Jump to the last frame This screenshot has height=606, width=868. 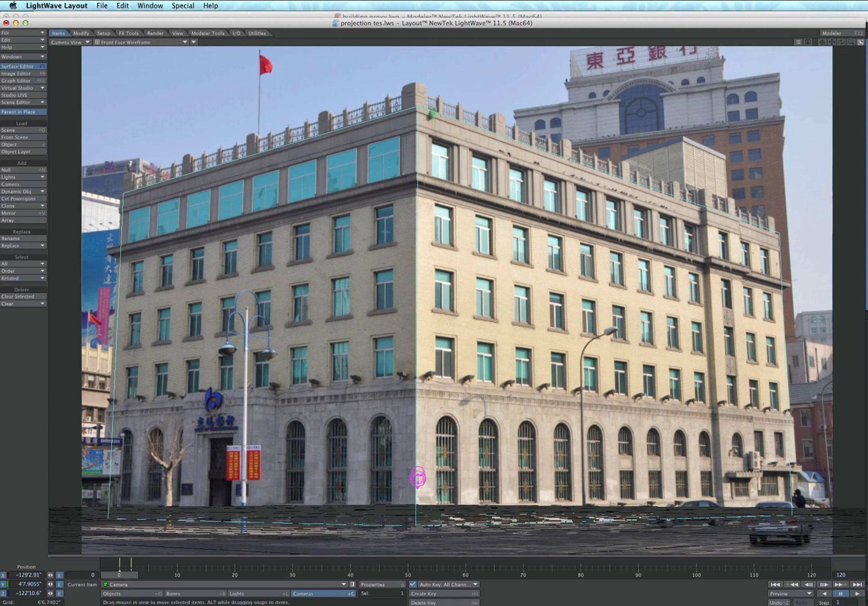pyautogui.click(x=857, y=584)
